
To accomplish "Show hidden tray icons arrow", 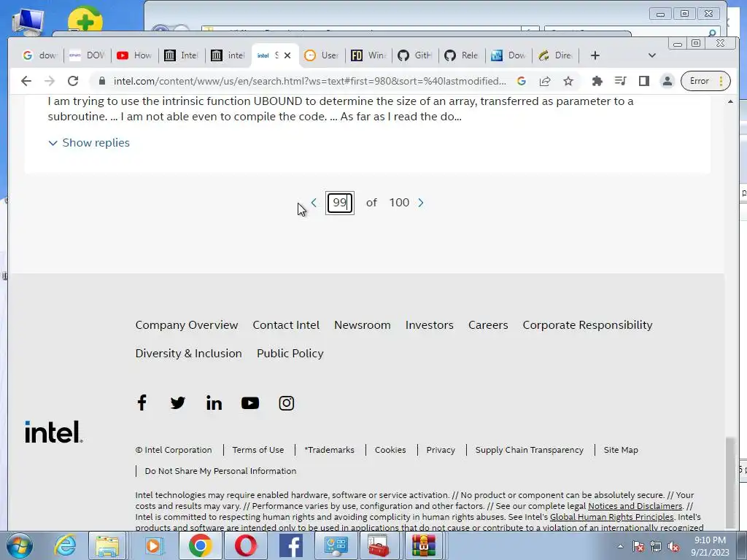I will pos(620,547).
